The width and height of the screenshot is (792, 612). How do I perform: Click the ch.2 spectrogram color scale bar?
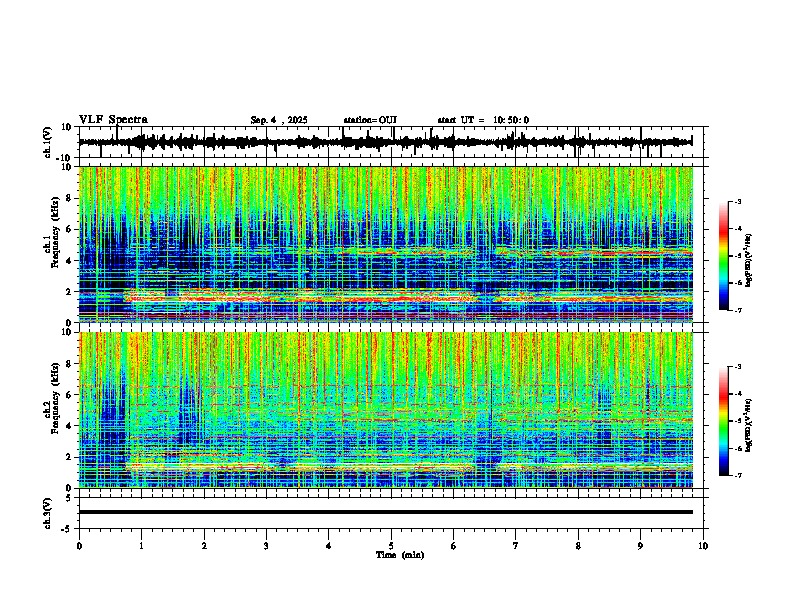pyautogui.click(x=724, y=421)
